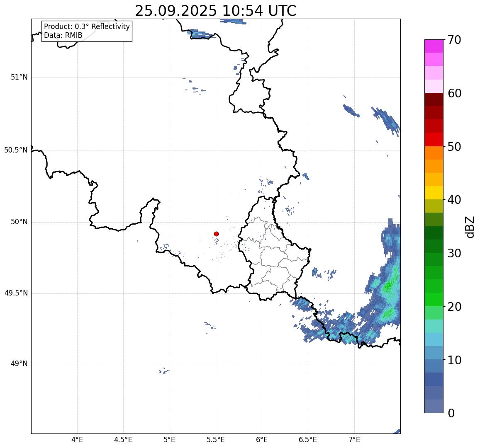Click the colorbar tick label 70
The height and width of the screenshot is (448, 480).
tap(455, 40)
